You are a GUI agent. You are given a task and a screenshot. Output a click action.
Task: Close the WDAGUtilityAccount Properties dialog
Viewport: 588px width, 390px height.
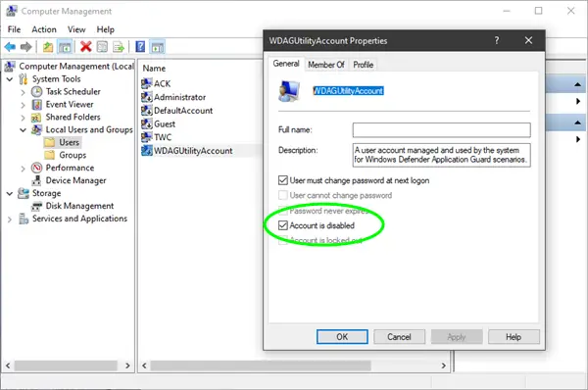click(529, 40)
